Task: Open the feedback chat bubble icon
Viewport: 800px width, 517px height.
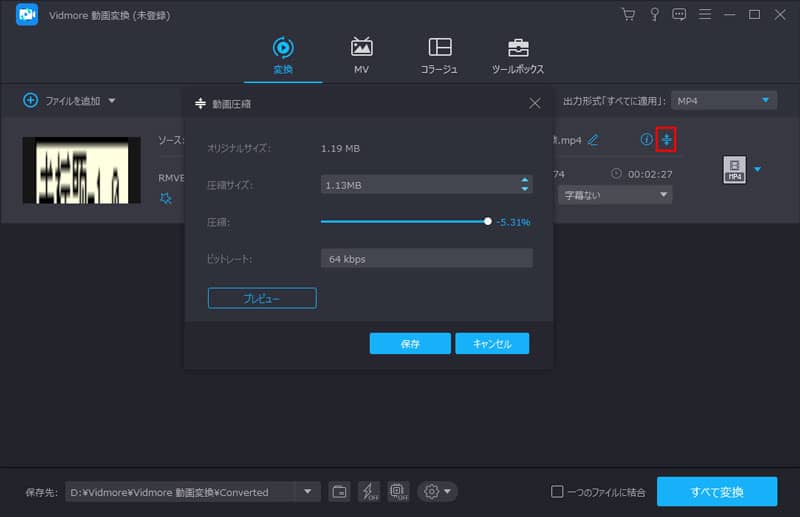Action: pyautogui.click(x=680, y=14)
